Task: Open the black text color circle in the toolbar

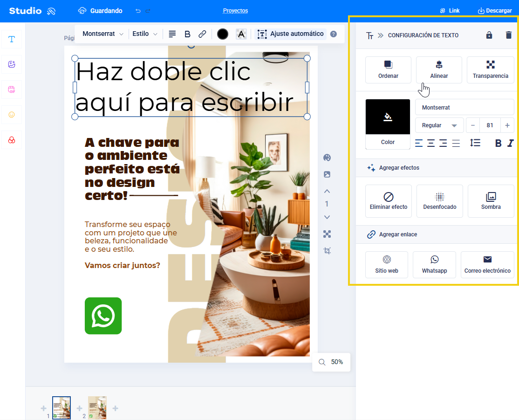Action: pyautogui.click(x=222, y=34)
